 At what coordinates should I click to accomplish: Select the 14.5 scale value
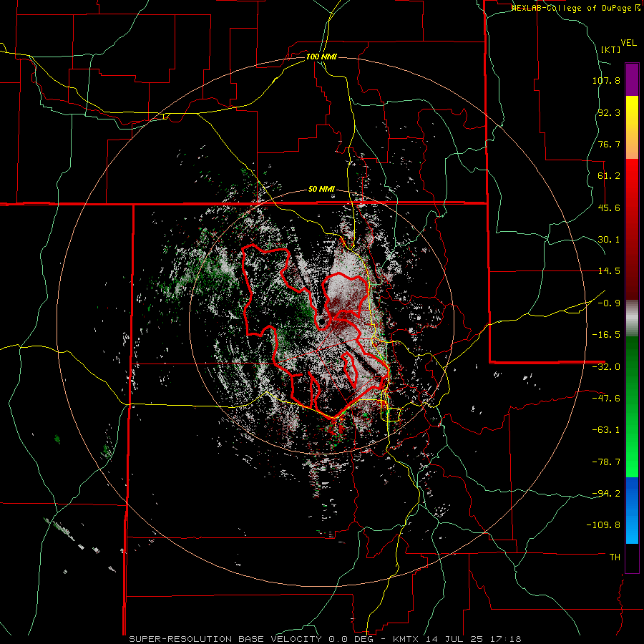pyautogui.click(x=609, y=271)
